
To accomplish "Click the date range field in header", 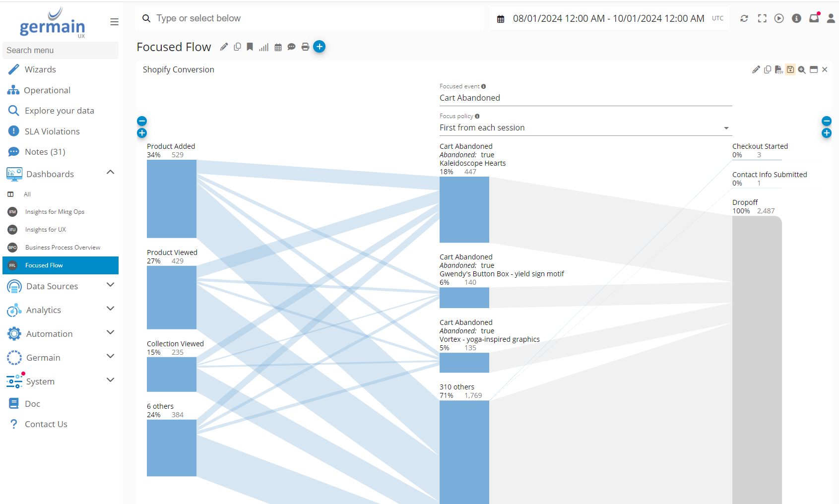I will pyautogui.click(x=608, y=18).
